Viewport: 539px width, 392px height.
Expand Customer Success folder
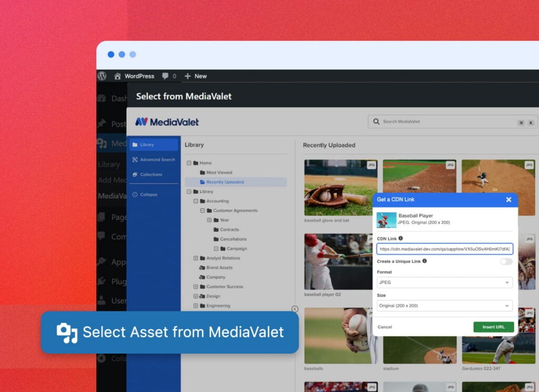(196, 287)
